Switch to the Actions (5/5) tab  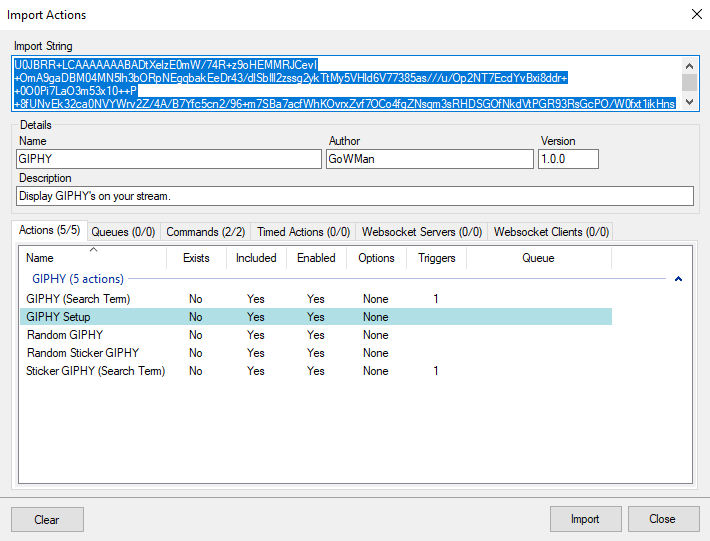(x=49, y=230)
